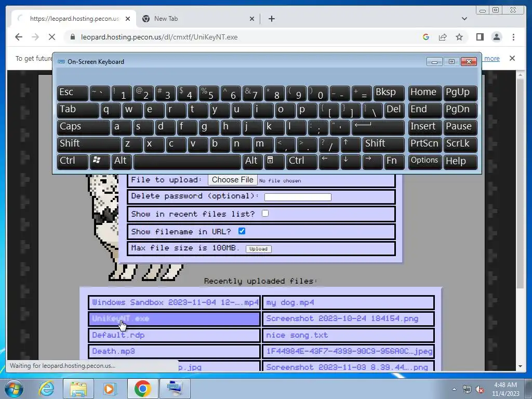Click the right arrow key on keyboard

click(x=372, y=162)
